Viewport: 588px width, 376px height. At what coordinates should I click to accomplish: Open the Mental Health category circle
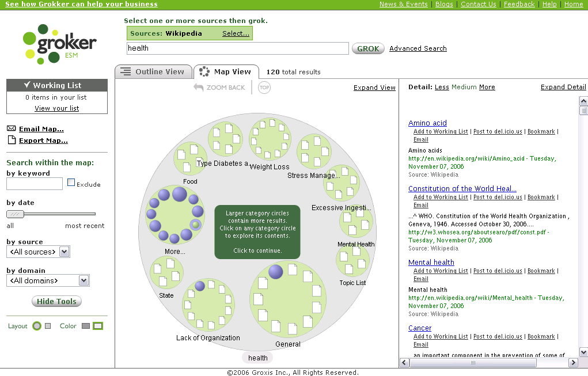click(x=356, y=222)
